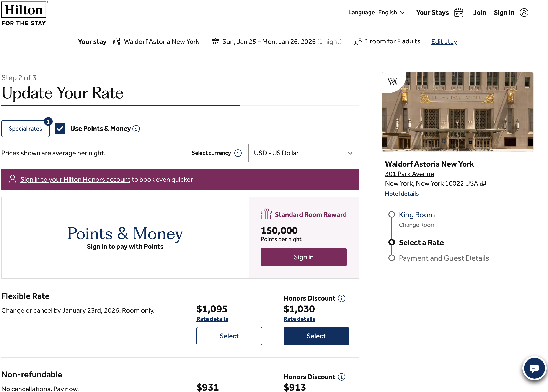Click Payment and Guest Details step
Viewport: 548px width, 392px height.
[444, 258]
